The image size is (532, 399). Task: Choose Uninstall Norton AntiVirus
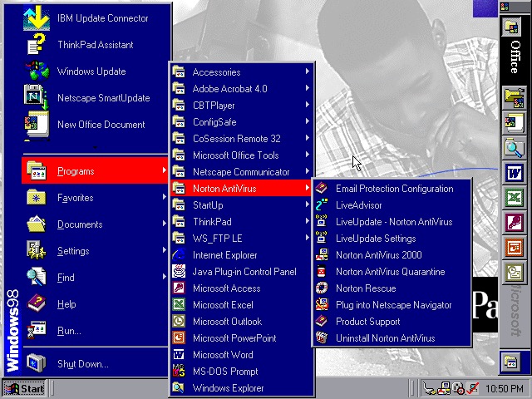coord(385,338)
